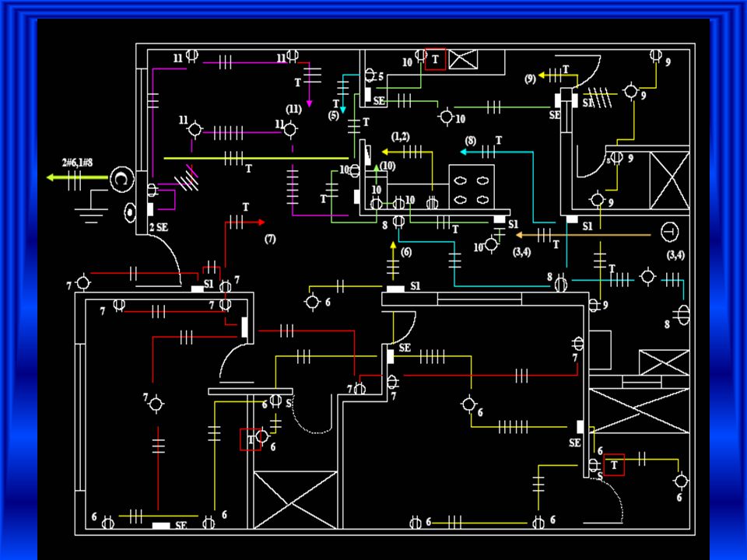Select cyan downward arrowhead for circuit (5)
Screen dimensions: 747x560
point(342,110)
